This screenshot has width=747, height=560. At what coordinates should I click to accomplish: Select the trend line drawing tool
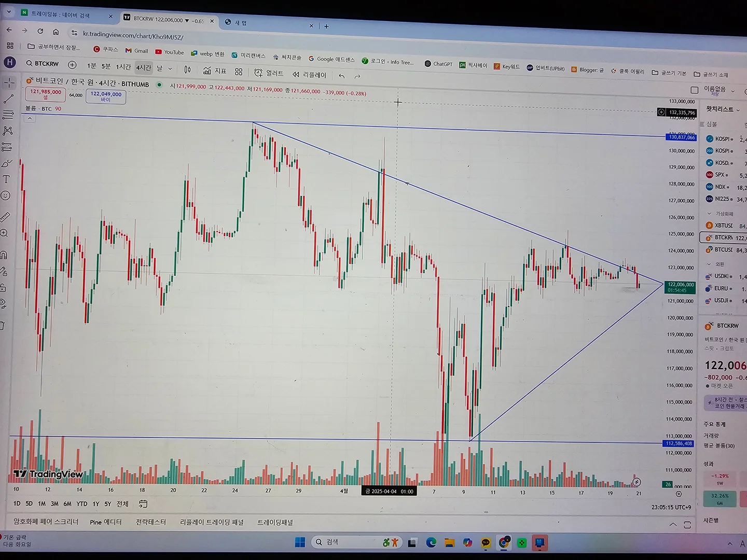tap(8, 99)
